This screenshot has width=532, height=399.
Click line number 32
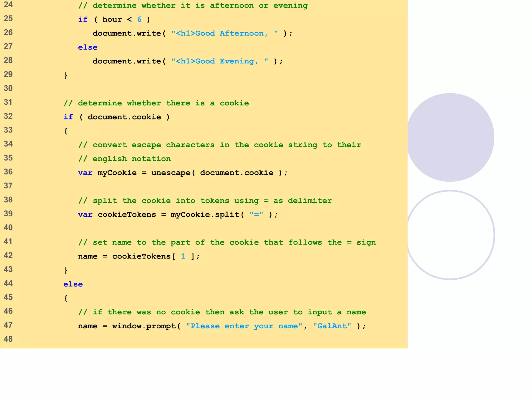pyautogui.click(x=8, y=116)
